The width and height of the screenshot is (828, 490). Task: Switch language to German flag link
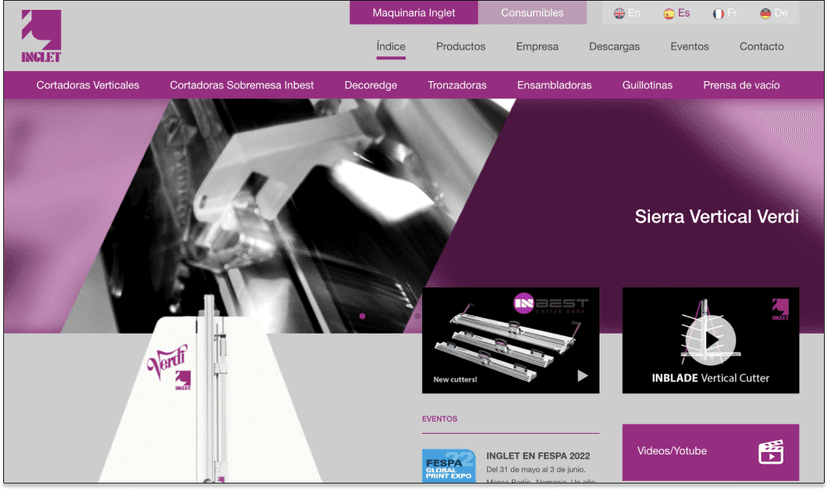tap(774, 13)
